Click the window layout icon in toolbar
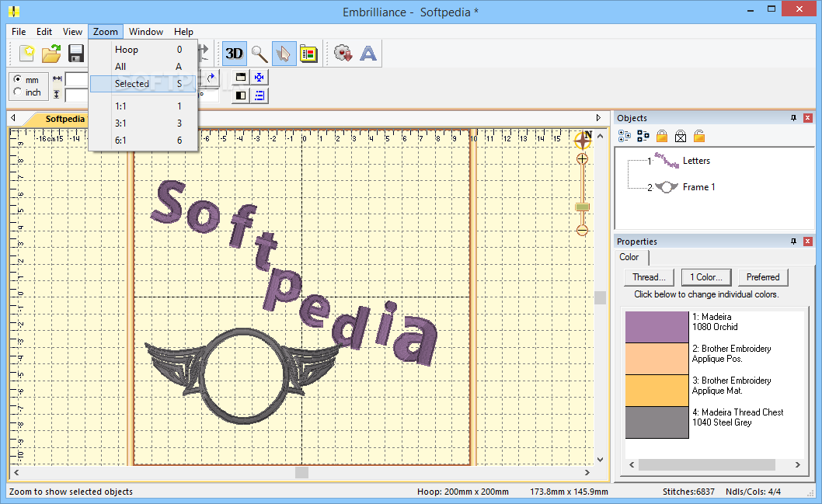Image resolution: width=822 pixels, height=504 pixels. tap(241, 78)
